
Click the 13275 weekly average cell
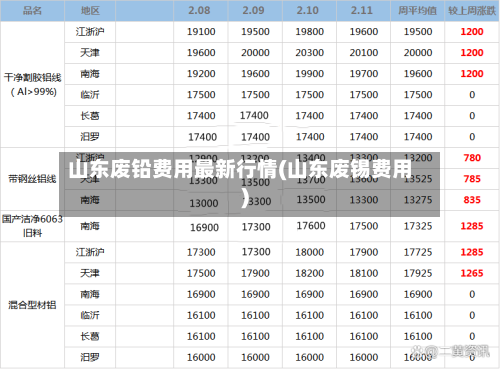click(x=418, y=200)
